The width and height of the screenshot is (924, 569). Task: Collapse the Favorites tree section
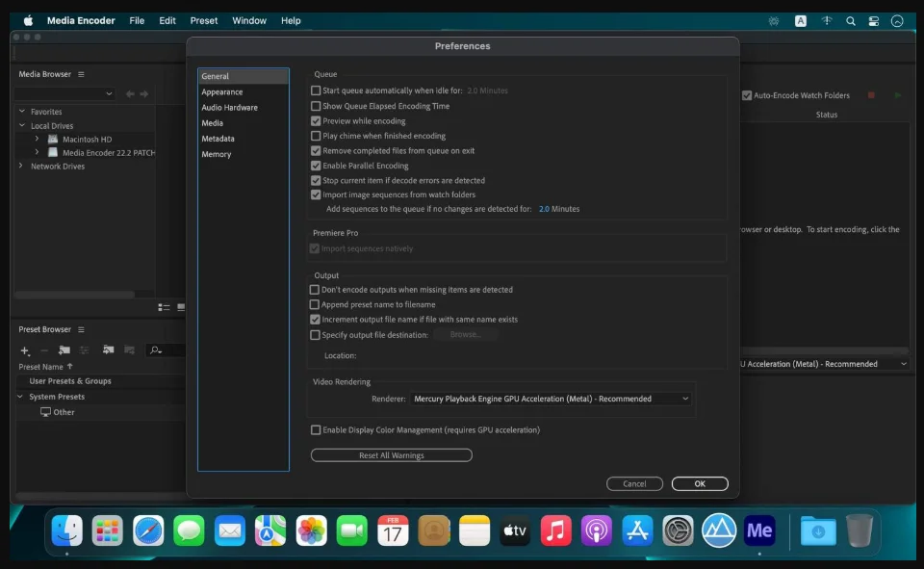point(22,112)
